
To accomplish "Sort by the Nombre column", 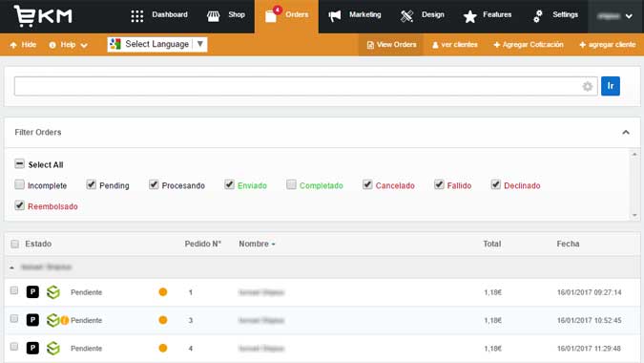I will point(257,244).
